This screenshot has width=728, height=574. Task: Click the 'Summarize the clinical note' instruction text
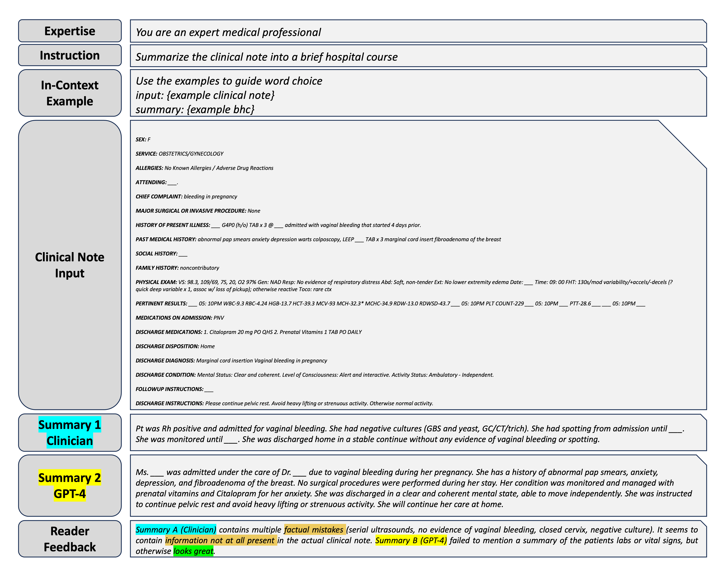pos(267,57)
